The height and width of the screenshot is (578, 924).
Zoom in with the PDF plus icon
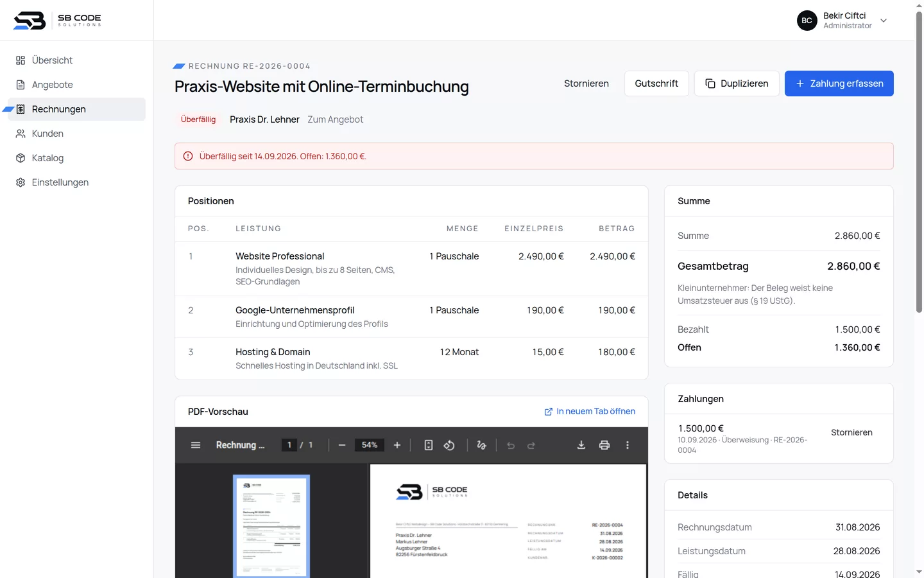[397, 445]
